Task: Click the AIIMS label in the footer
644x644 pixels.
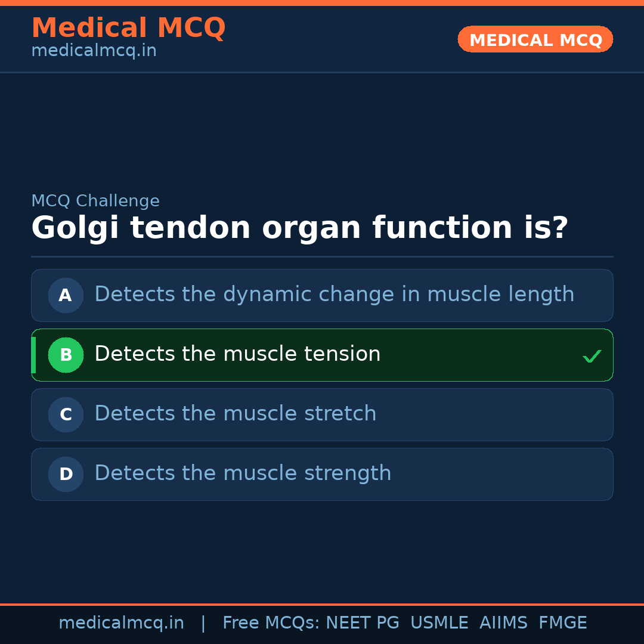Action: click(x=504, y=623)
